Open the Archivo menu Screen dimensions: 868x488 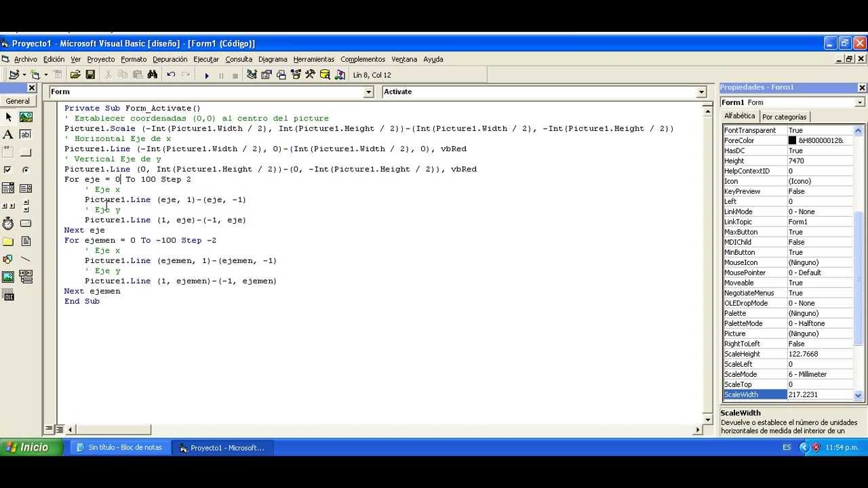point(26,59)
